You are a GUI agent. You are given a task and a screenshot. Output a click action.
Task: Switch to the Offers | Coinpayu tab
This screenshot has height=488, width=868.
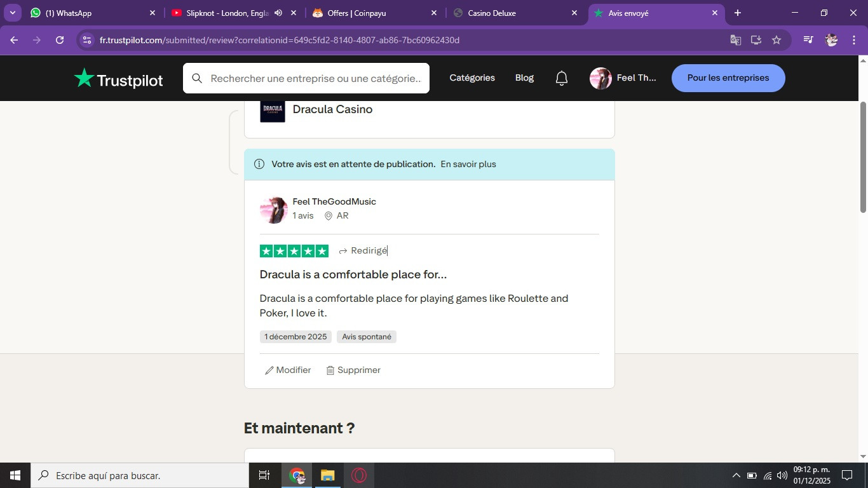375,13
